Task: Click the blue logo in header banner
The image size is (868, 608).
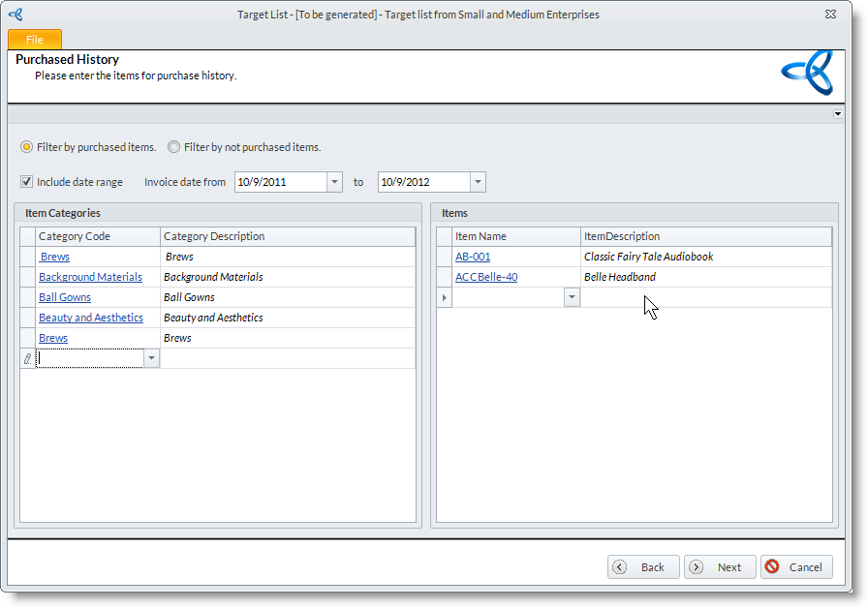Action: [x=807, y=74]
